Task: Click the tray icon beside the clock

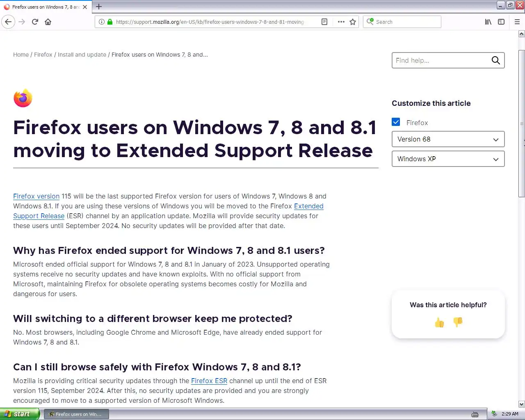Action: (494, 414)
